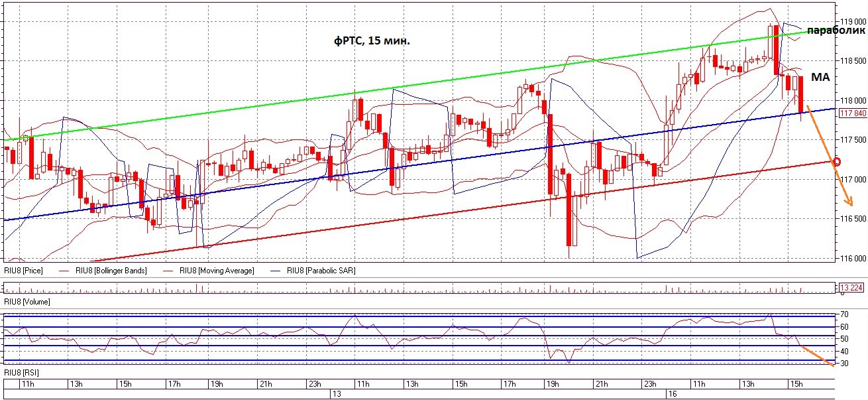Click the RSI level 60 axis label

click(x=845, y=326)
